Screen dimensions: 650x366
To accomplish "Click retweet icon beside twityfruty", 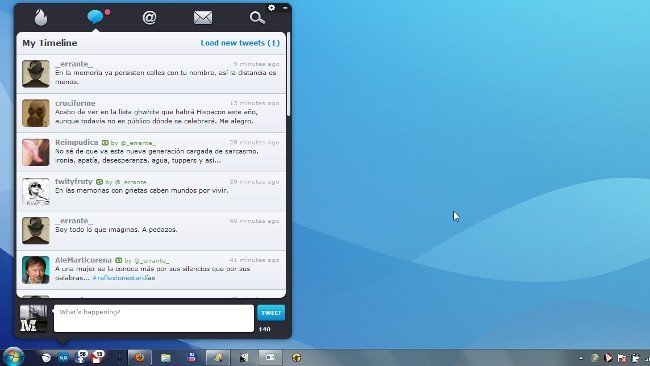I will (x=99, y=182).
